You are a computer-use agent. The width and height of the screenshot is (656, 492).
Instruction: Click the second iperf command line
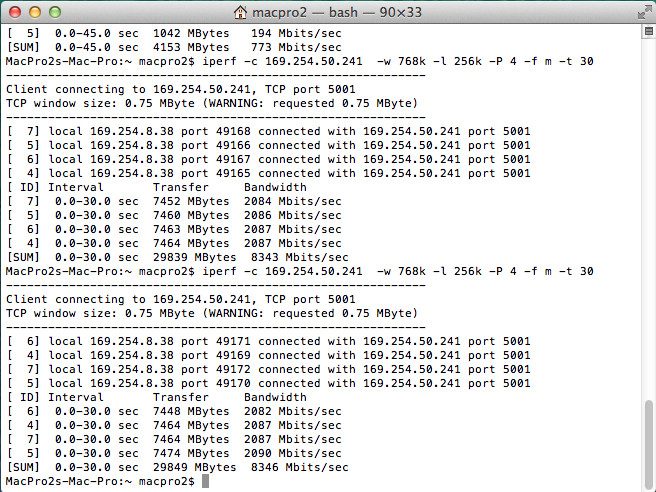pos(300,272)
